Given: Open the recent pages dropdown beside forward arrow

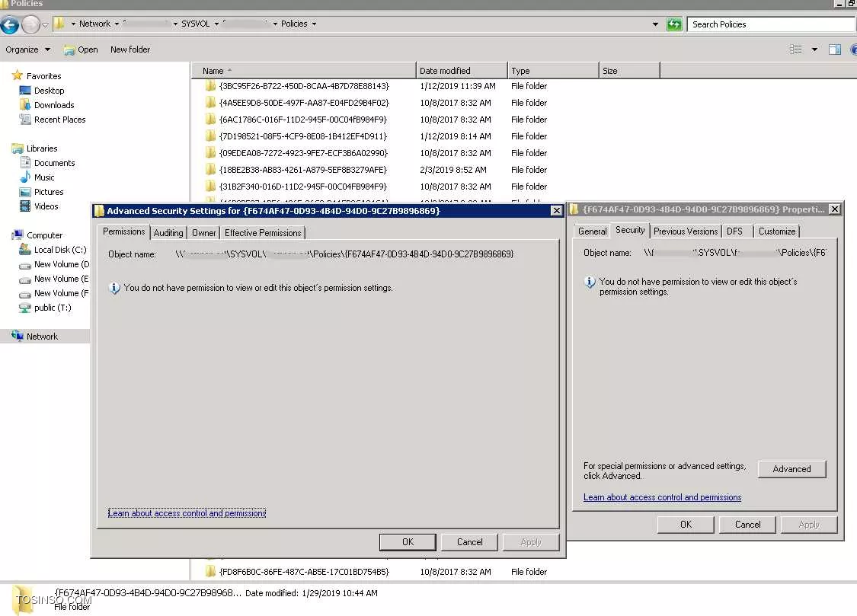Looking at the screenshot, I should tap(45, 24).
